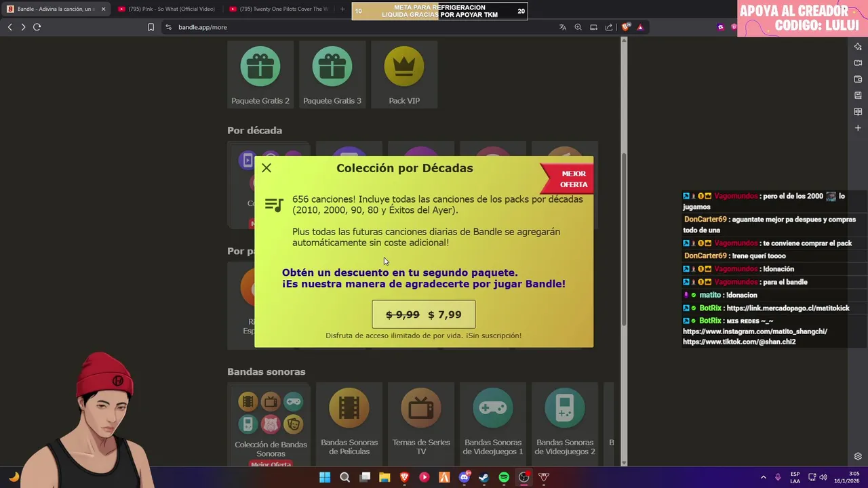Open the video camera sidebar icon

pyautogui.click(x=858, y=62)
